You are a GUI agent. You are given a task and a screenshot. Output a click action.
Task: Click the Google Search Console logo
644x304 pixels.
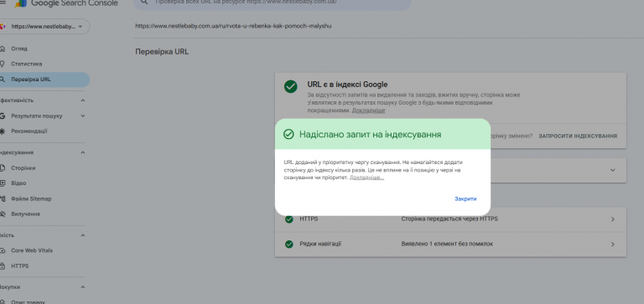66,3
